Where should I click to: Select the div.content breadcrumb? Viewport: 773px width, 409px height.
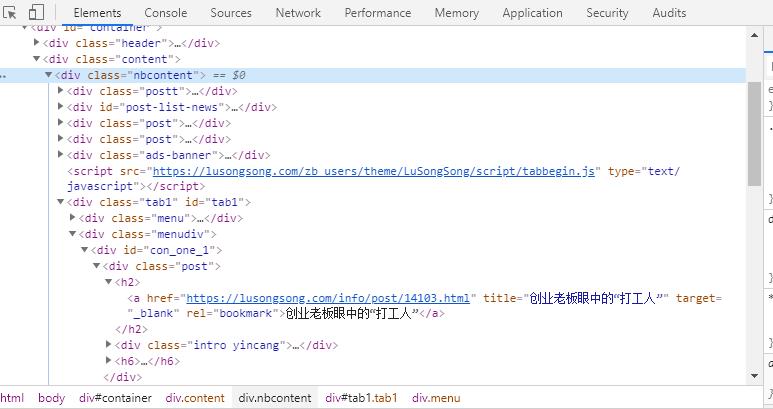pos(195,398)
